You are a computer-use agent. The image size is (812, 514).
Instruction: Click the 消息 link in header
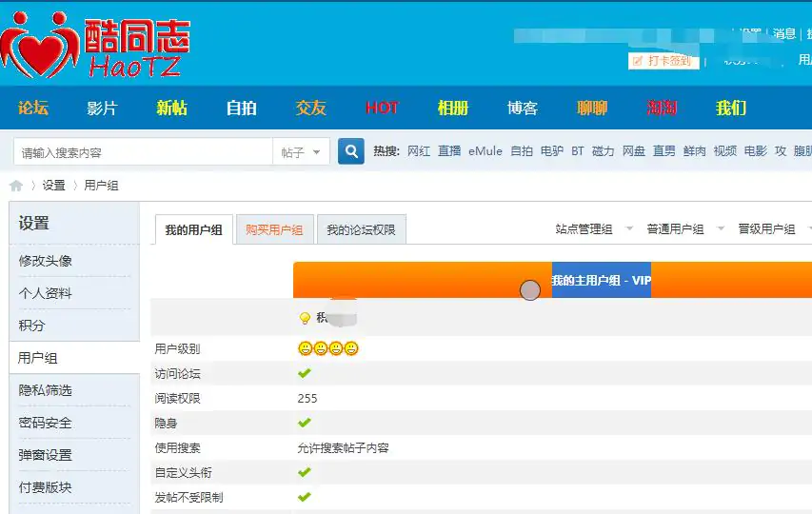tap(784, 34)
